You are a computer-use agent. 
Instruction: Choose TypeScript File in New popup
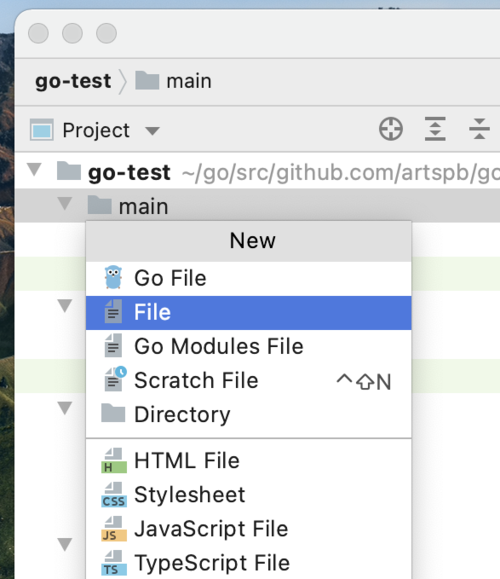(x=249, y=563)
